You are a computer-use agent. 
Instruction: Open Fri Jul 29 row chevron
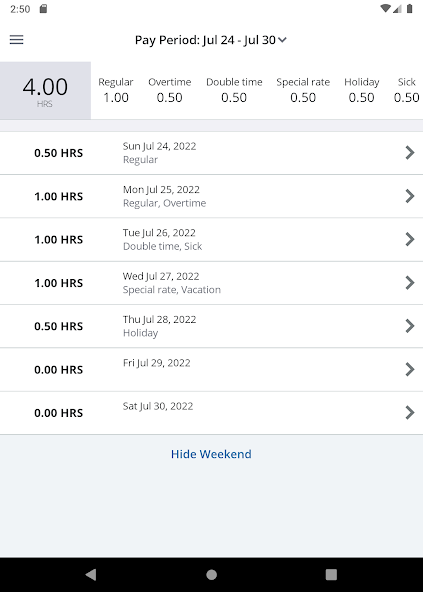410,369
